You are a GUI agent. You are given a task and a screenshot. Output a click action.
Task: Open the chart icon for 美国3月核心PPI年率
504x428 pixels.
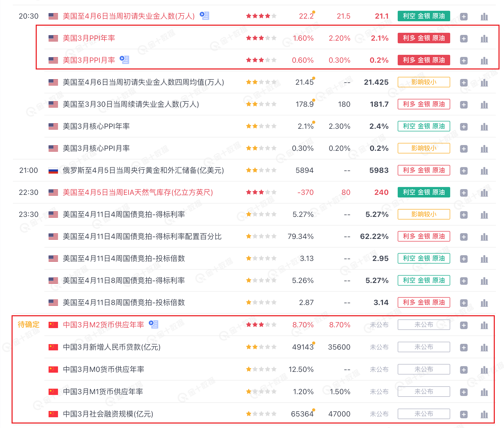coord(484,127)
